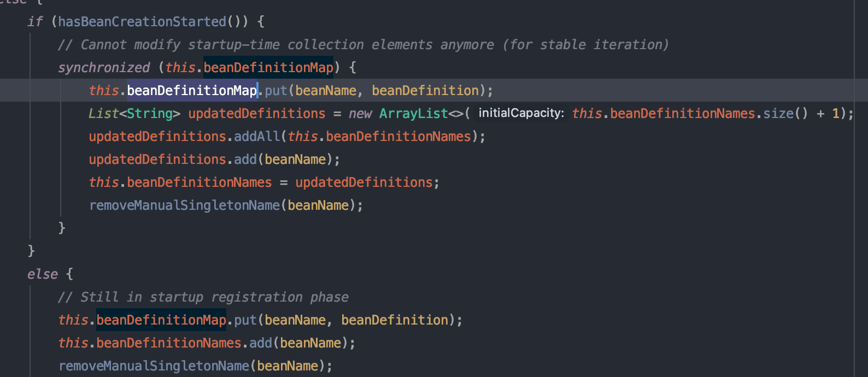Image resolution: width=868 pixels, height=377 pixels.
Task: Click the put call on the highlighted line
Action: (x=276, y=91)
